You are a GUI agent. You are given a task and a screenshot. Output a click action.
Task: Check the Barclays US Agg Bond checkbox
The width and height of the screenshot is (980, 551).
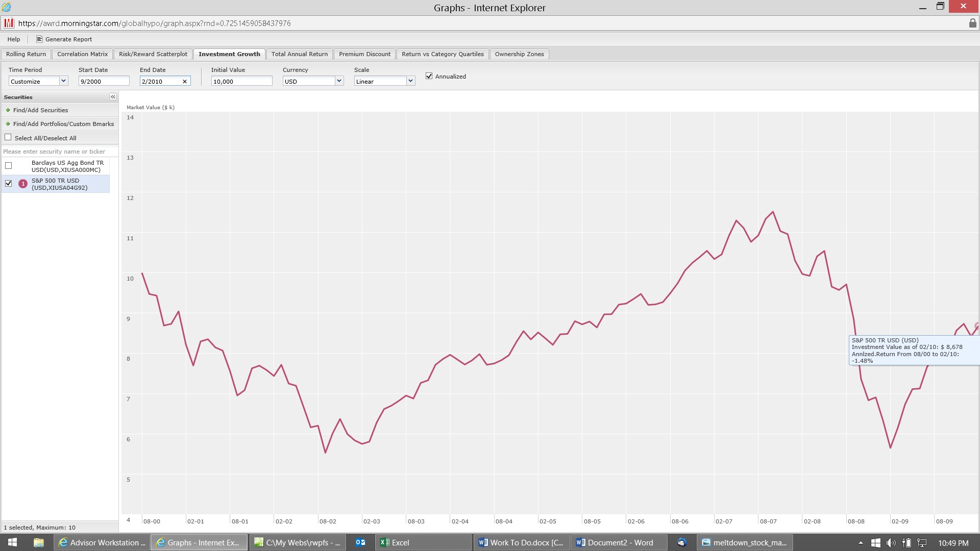tap(9, 166)
